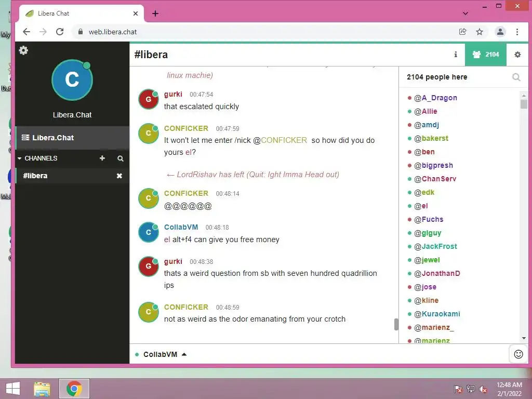Open user @Kuraokami in nicklist

437,314
